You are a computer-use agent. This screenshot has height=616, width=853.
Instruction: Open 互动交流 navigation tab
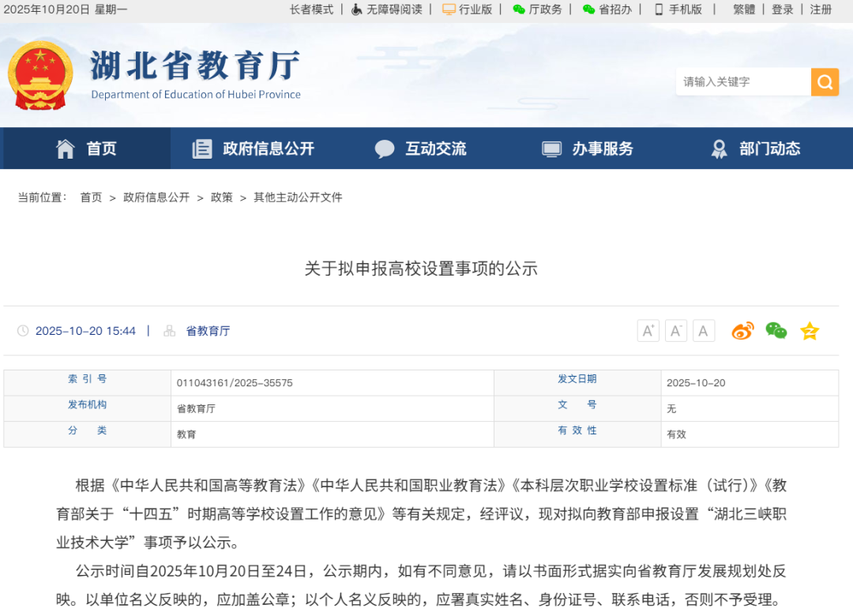pos(421,148)
